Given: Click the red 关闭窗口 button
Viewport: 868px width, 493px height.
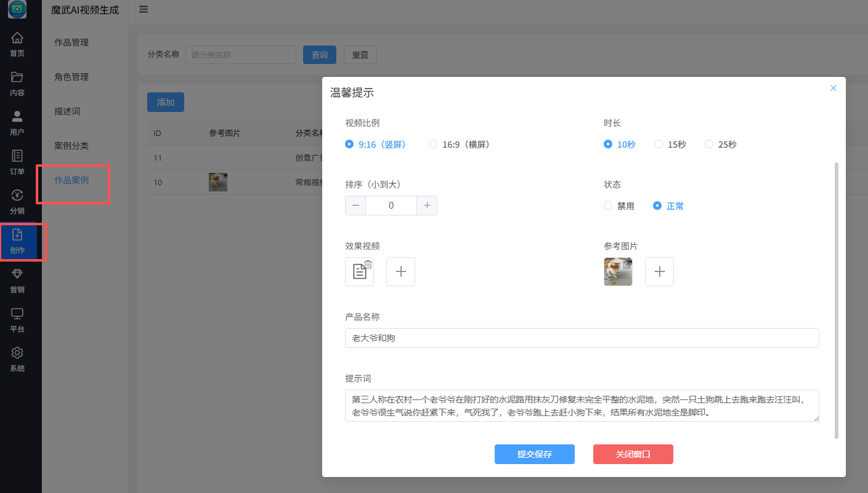Looking at the screenshot, I should (x=633, y=454).
